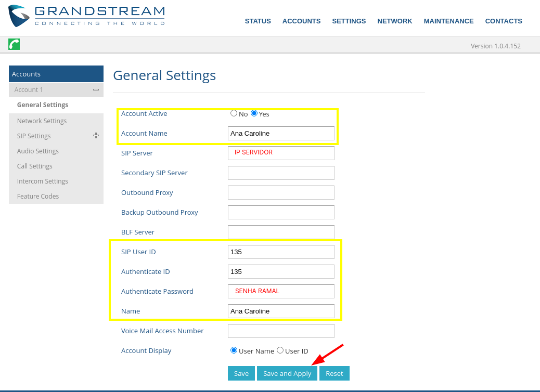The height and width of the screenshot is (392, 540).
Task: Open the MAINTENANCE menu
Action: [x=448, y=21]
